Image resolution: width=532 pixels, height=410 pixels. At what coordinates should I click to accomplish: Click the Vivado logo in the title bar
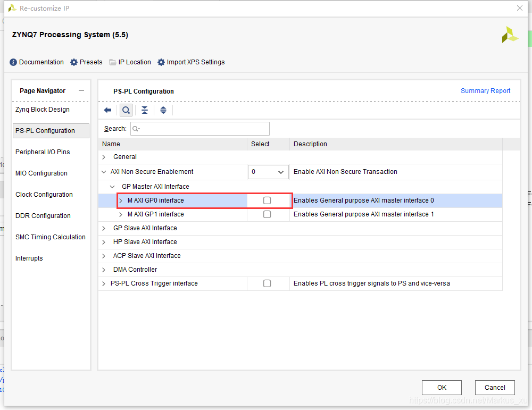[12, 8]
